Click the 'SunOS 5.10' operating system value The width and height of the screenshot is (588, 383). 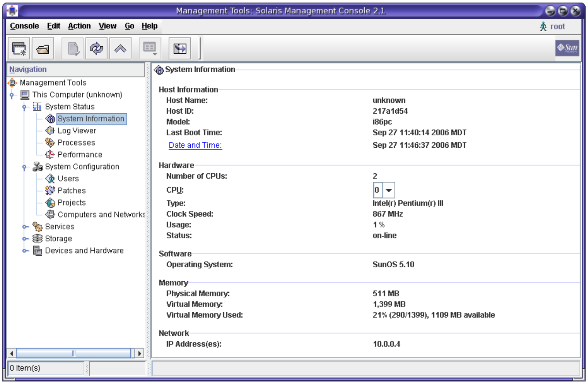coord(393,264)
